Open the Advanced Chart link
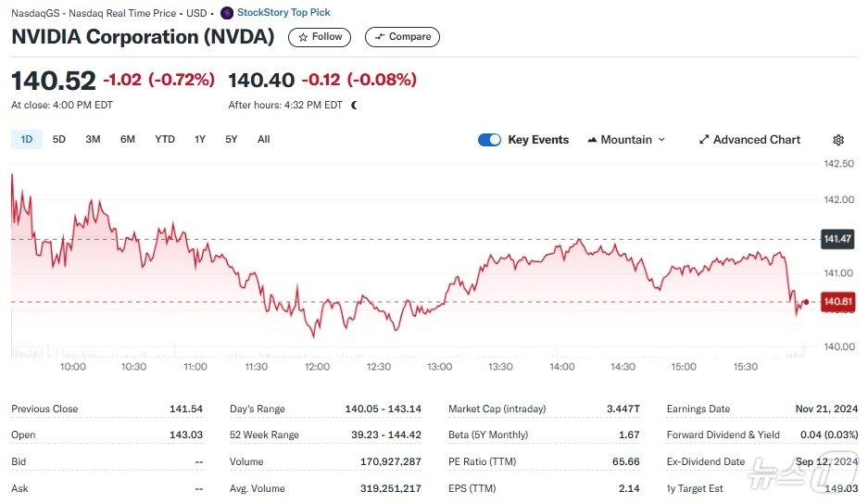Image resolution: width=868 pixels, height=504 pixels. (x=756, y=140)
